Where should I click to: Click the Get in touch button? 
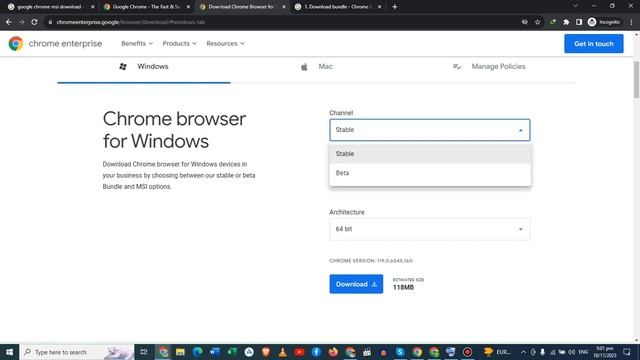(593, 44)
